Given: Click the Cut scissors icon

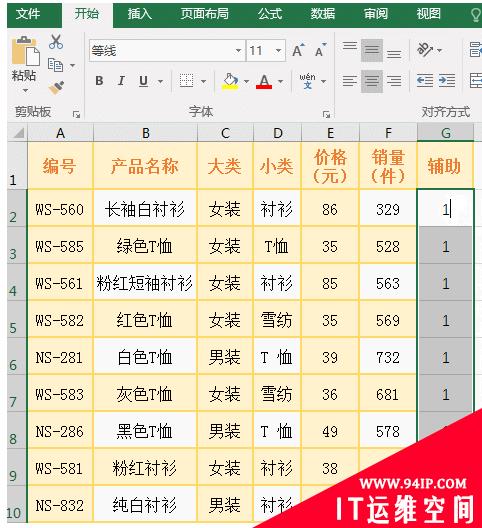Looking at the screenshot, I should (56, 42).
